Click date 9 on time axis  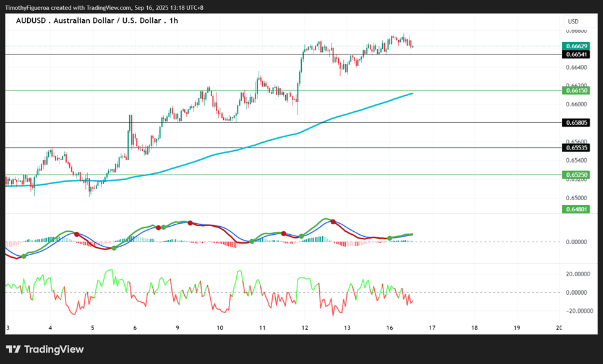[x=177, y=328]
